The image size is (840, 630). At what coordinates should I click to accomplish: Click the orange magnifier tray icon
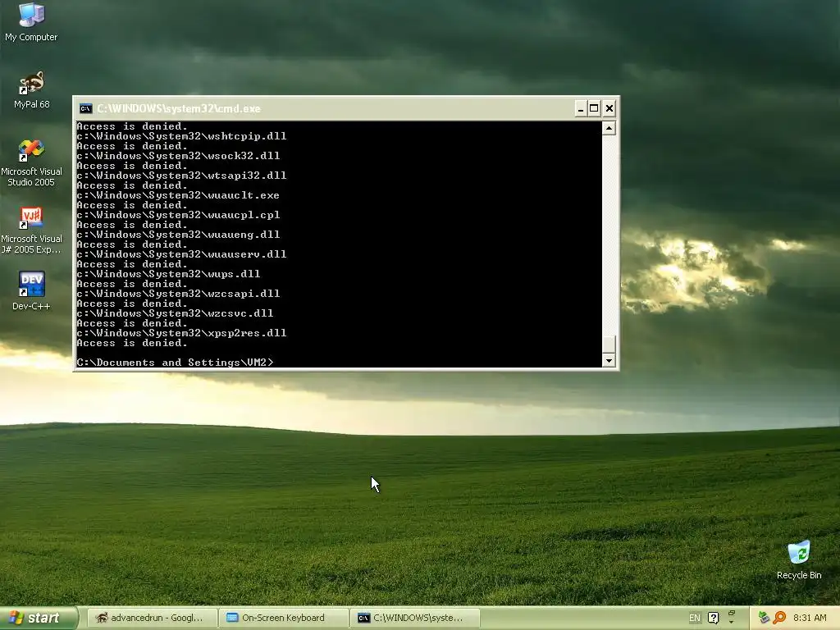coord(779,618)
